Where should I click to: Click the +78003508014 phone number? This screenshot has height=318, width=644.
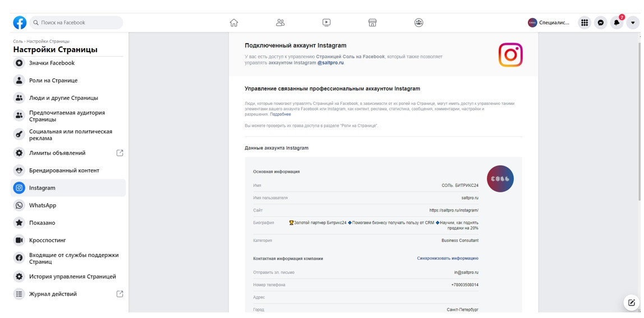point(465,285)
